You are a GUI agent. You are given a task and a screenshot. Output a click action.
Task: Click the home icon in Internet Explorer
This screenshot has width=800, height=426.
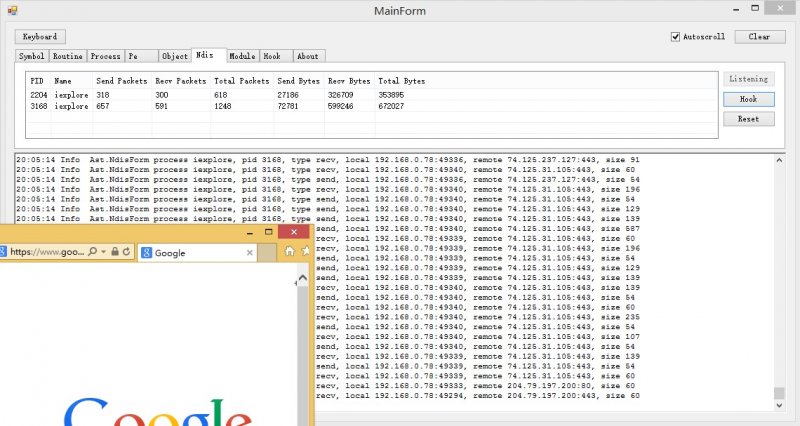click(289, 251)
